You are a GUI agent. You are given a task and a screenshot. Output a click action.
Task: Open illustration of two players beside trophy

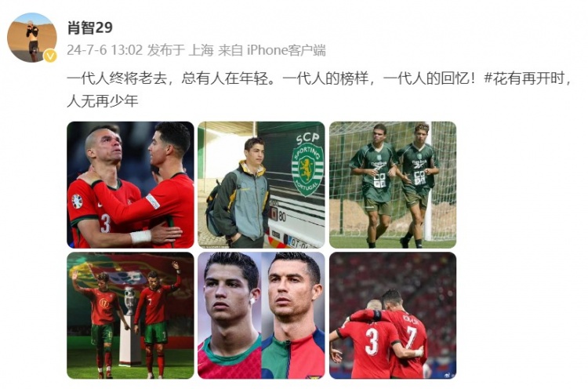[x=130, y=315]
